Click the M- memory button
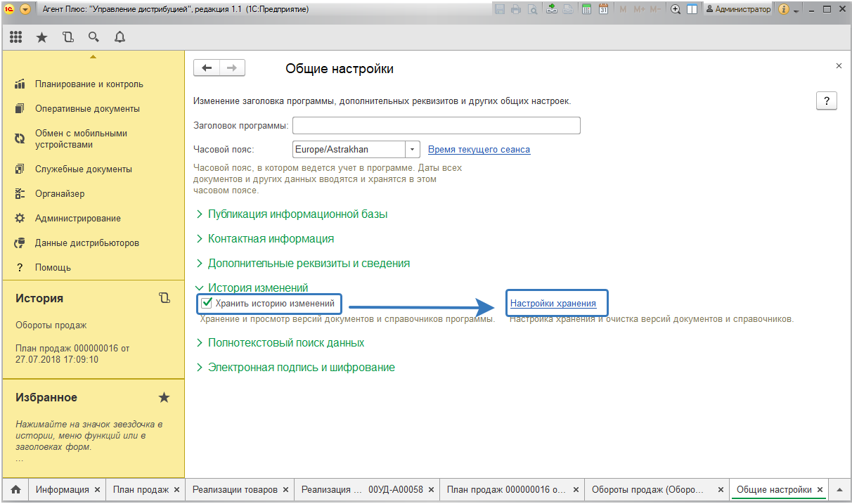Screen dimensions: 852x504 tap(655, 9)
